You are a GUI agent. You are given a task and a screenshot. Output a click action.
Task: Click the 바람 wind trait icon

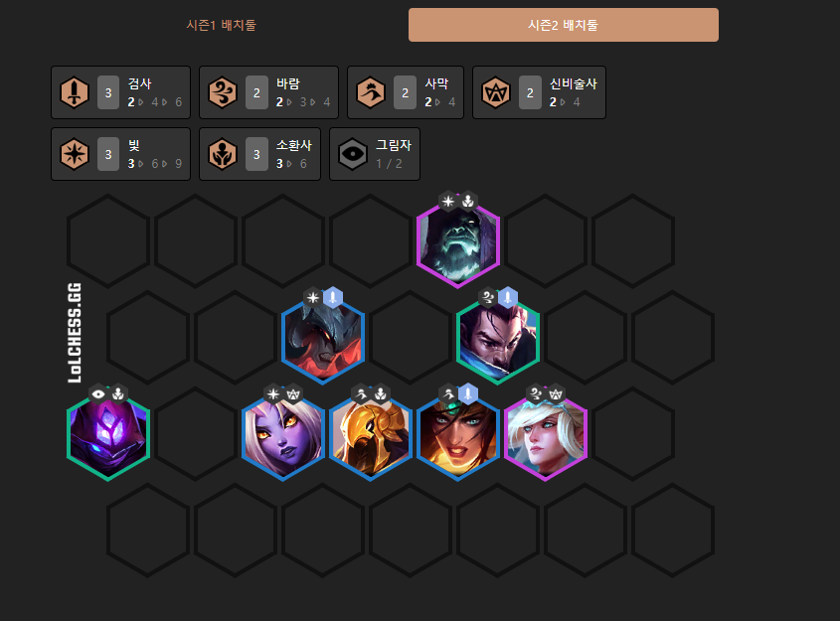pos(223,92)
